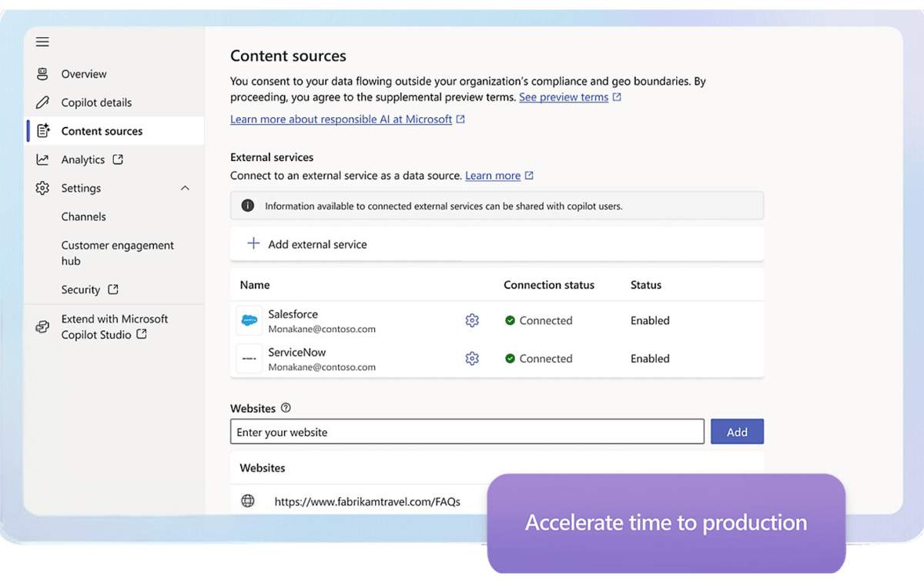Click the Content sources page heading
924x583 pixels.
tap(288, 56)
